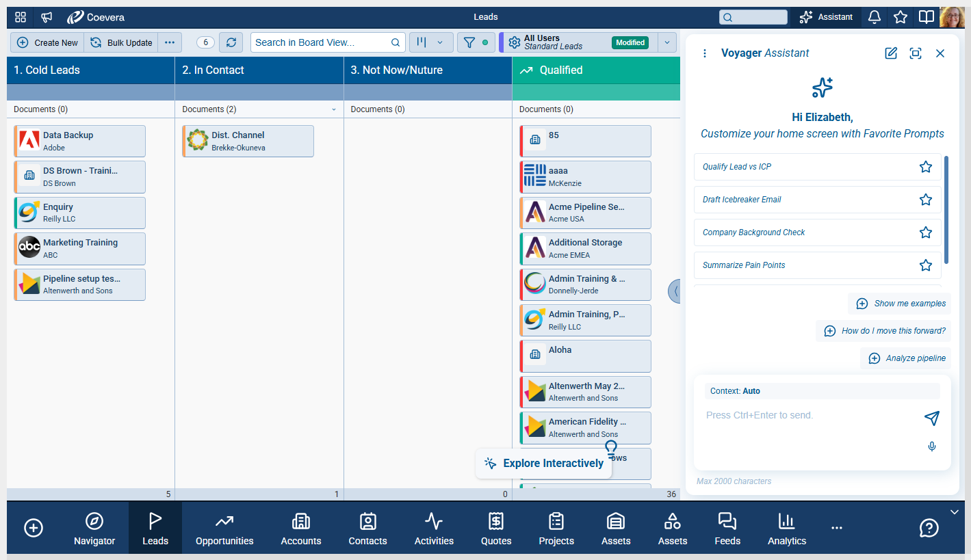Open help question mark icon

[x=929, y=528]
